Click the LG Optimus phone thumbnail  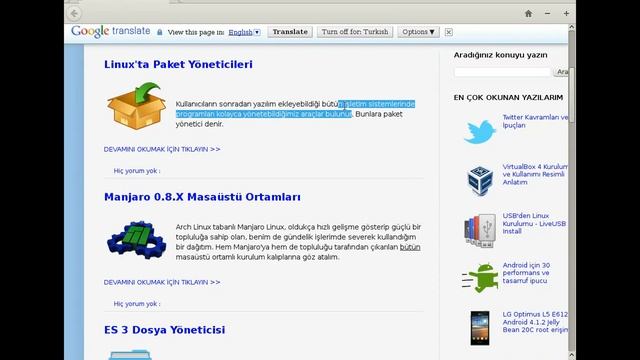click(480, 328)
